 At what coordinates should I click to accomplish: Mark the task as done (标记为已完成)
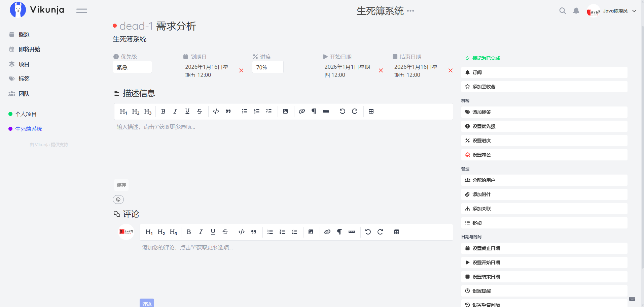[x=482, y=58]
